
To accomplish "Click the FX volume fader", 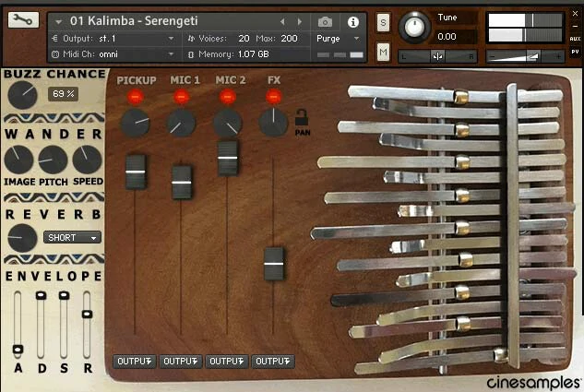I will [x=274, y=264].
